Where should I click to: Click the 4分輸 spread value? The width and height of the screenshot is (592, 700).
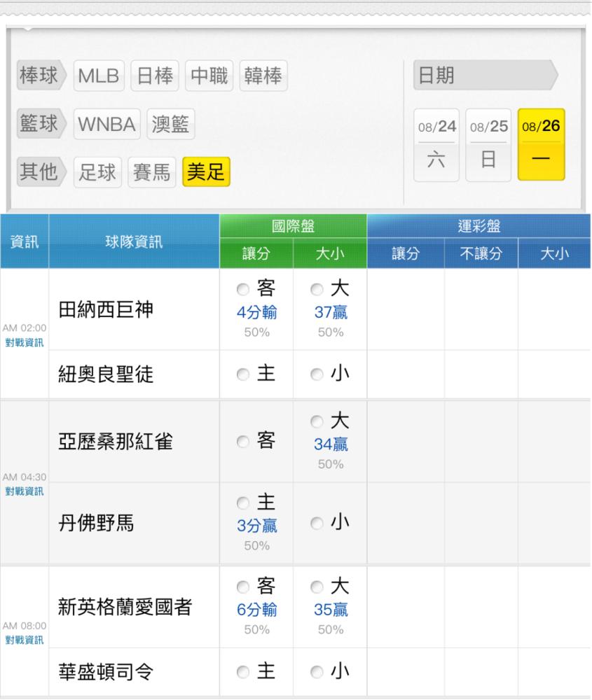click(x=257, y=312)
